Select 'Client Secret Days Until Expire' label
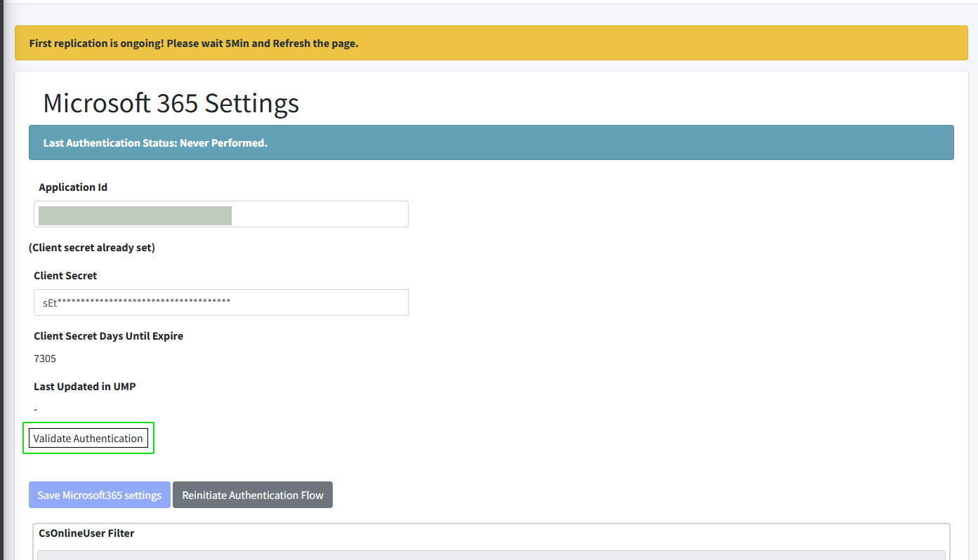Image resolution: width=978 pixels, height=560 pixels. 109,336
